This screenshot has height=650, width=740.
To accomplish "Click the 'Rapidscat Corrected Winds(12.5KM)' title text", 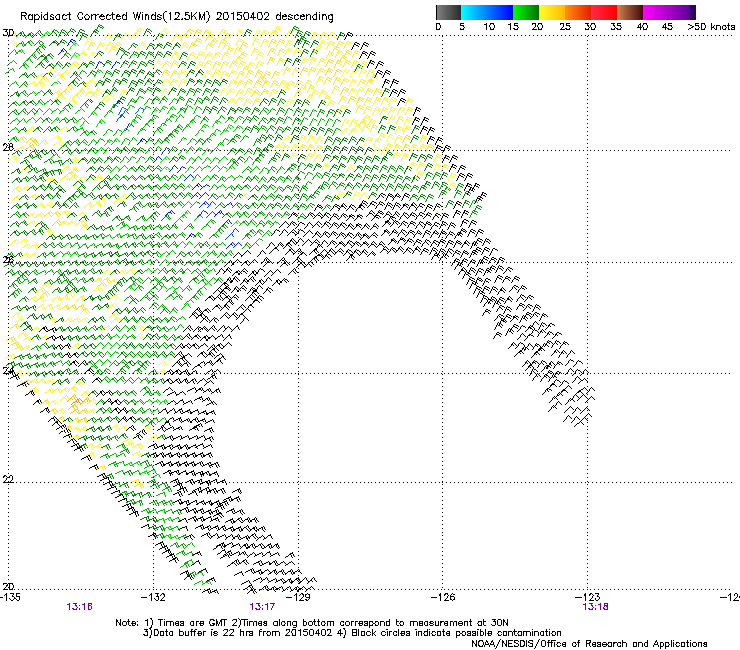I will pyautogui.click(x=115, y=17).
